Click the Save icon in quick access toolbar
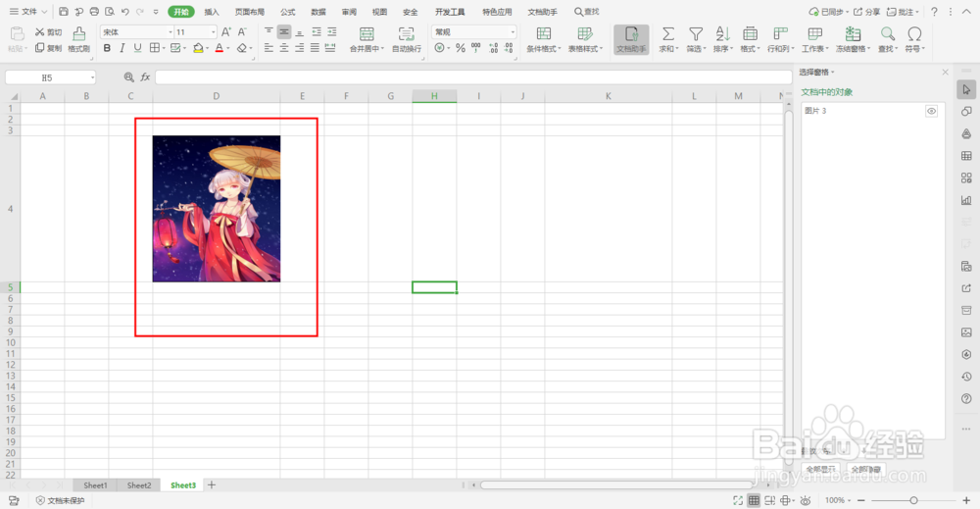Screen dimensions: 980x509 (x=63, y=11)
